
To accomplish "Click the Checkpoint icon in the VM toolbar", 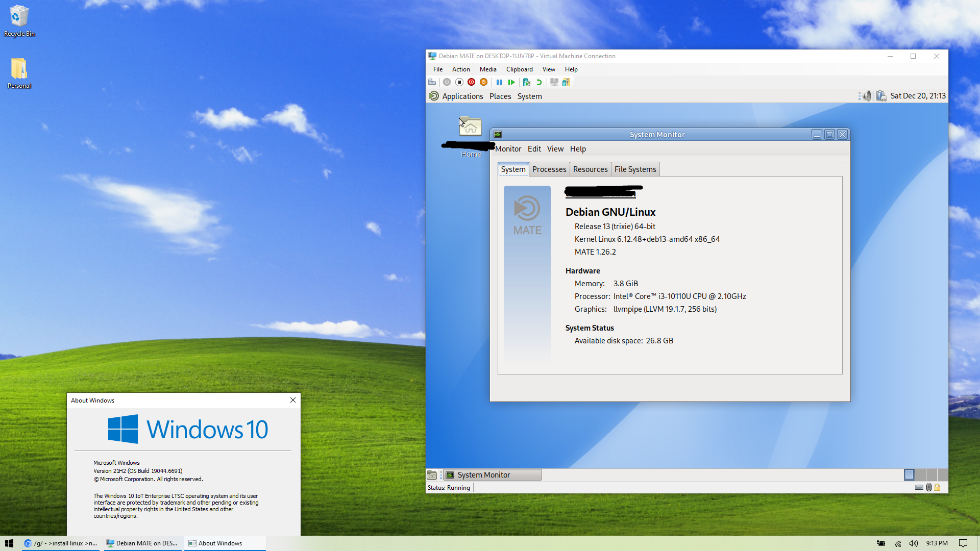I will click(x=527, y=82).
